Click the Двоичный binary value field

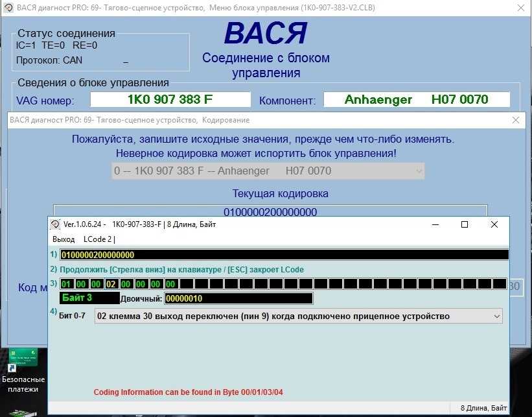coord(238,298)
